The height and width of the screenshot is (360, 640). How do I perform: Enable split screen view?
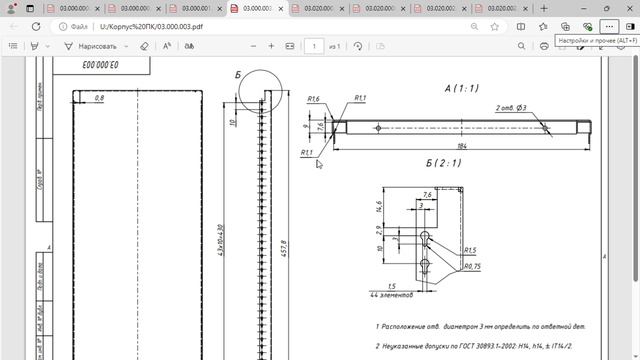(x=521, y=27)
